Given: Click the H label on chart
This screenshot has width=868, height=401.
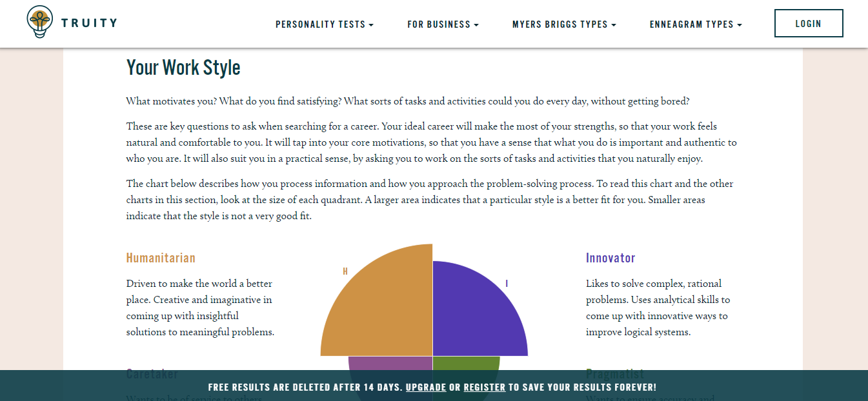Looking at the screenshot, I should pos(345,271).
